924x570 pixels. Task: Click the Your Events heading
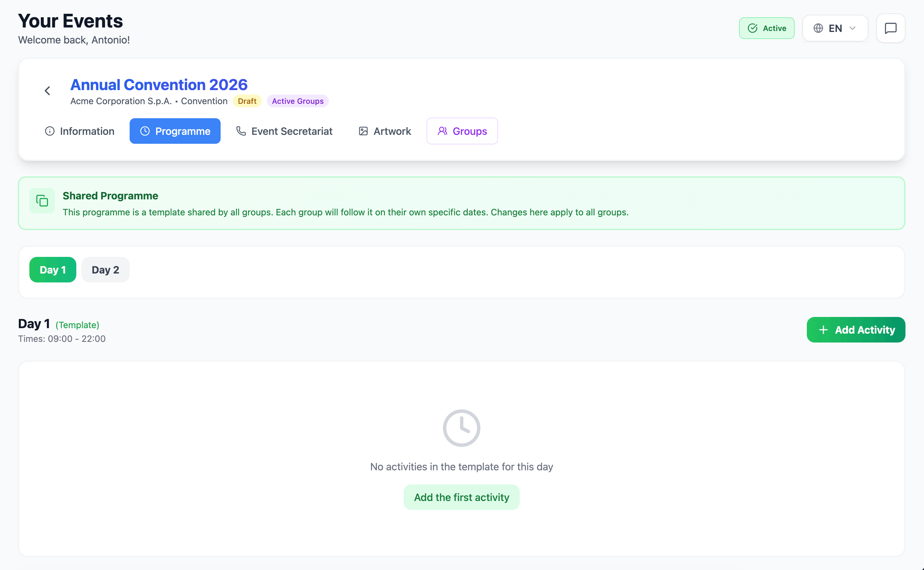pos(71,21)
